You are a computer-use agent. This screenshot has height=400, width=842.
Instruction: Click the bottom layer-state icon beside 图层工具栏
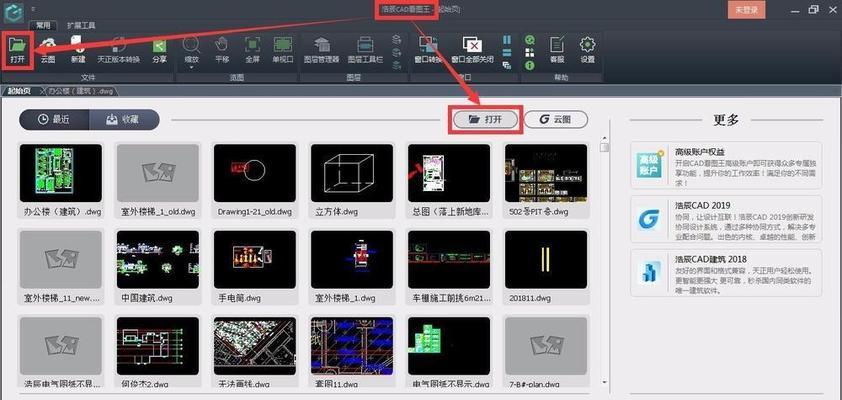click(397, 65)
